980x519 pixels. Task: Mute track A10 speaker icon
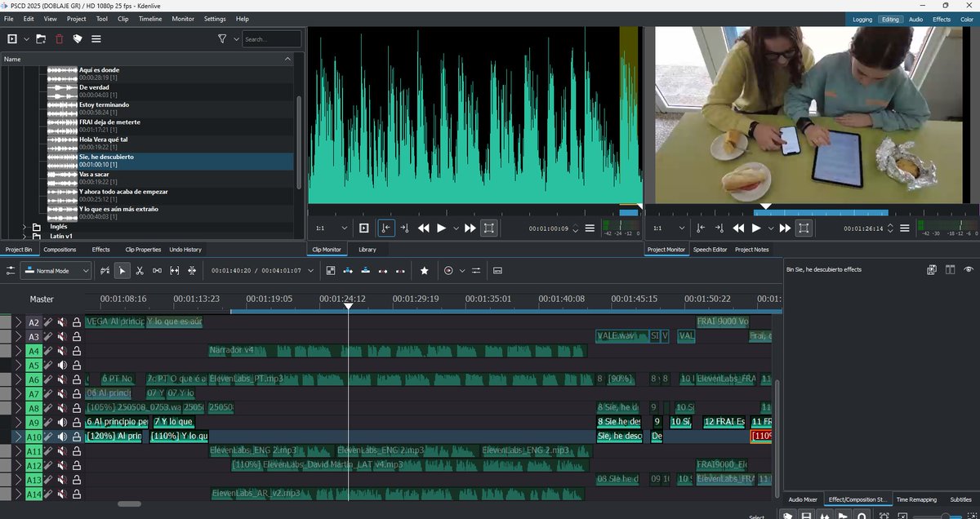pos(62,437)
